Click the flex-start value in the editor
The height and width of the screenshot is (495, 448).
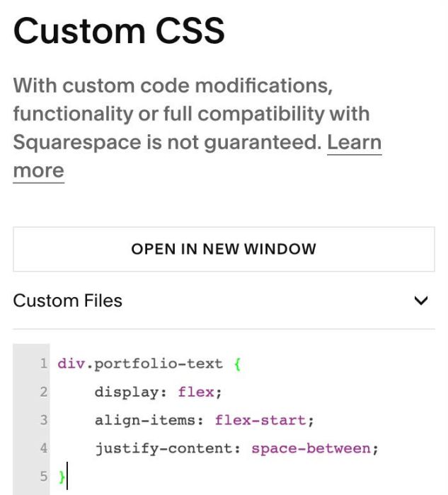pos(260,420)
